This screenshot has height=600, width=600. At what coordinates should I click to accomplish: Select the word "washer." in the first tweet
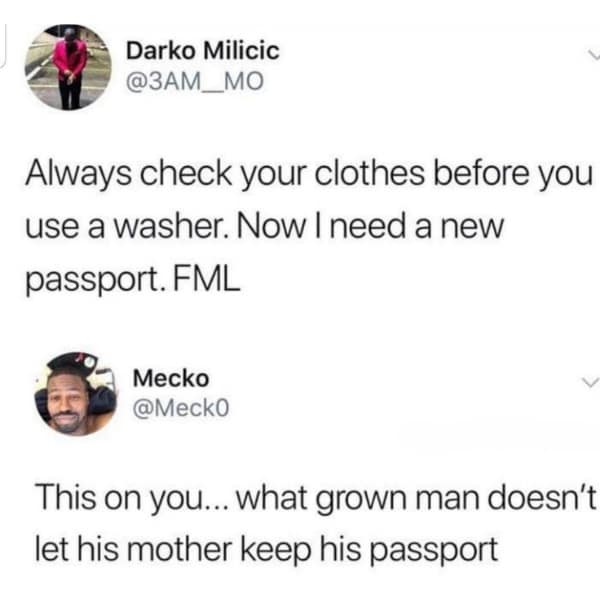(172, 227)
